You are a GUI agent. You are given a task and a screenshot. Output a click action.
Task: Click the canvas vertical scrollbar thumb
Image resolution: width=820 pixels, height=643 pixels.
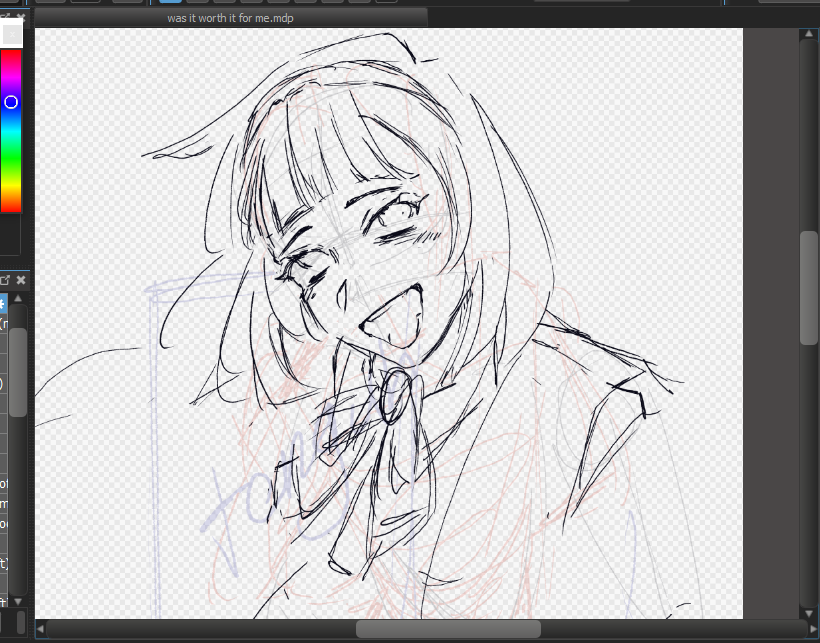[x=809, y=288]
